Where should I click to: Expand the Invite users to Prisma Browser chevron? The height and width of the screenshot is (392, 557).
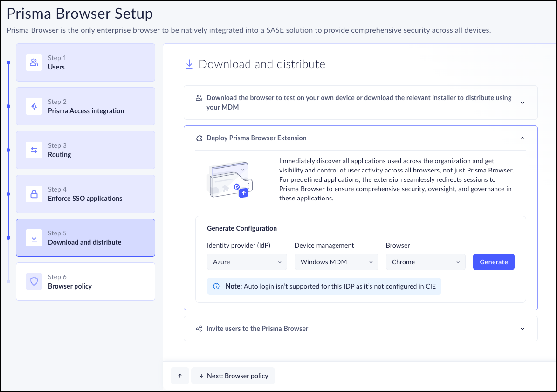(523, 329)
